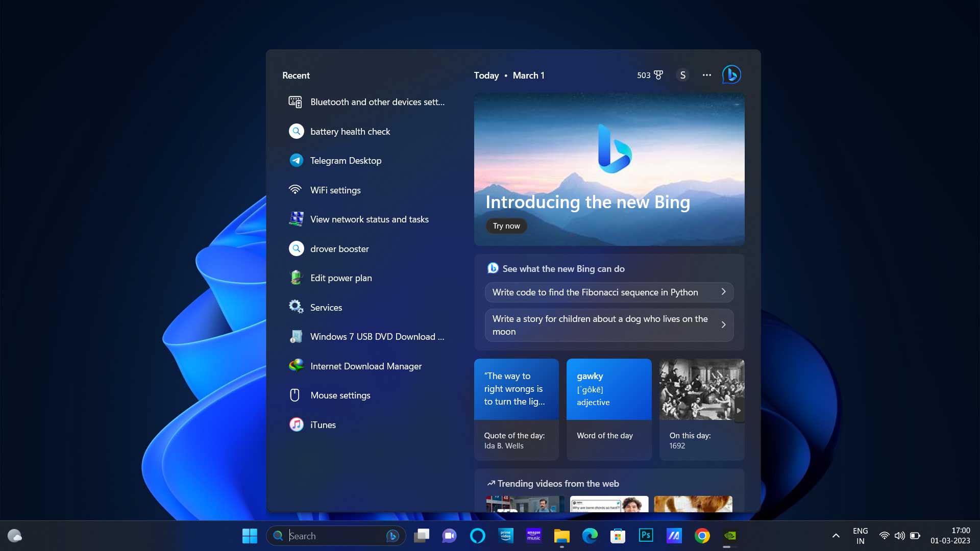
Task: Launch iTunes from recent list
Action: pos(367,425)
